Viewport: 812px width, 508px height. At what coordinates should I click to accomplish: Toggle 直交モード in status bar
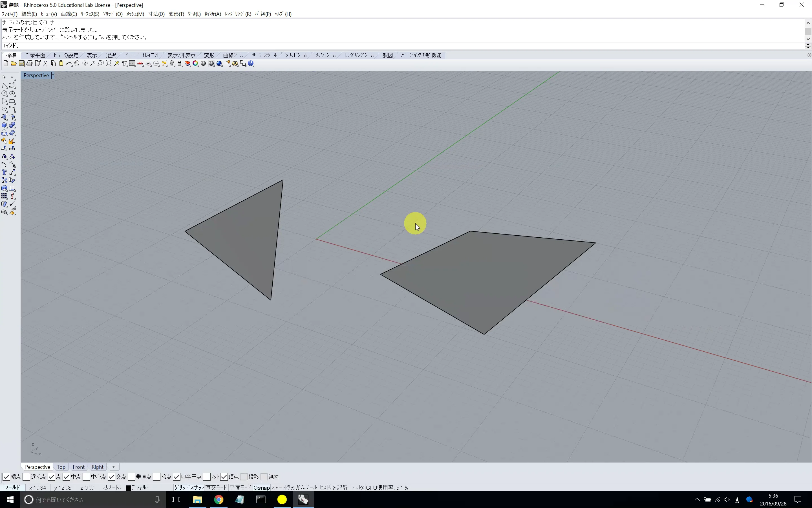[216, 487]
